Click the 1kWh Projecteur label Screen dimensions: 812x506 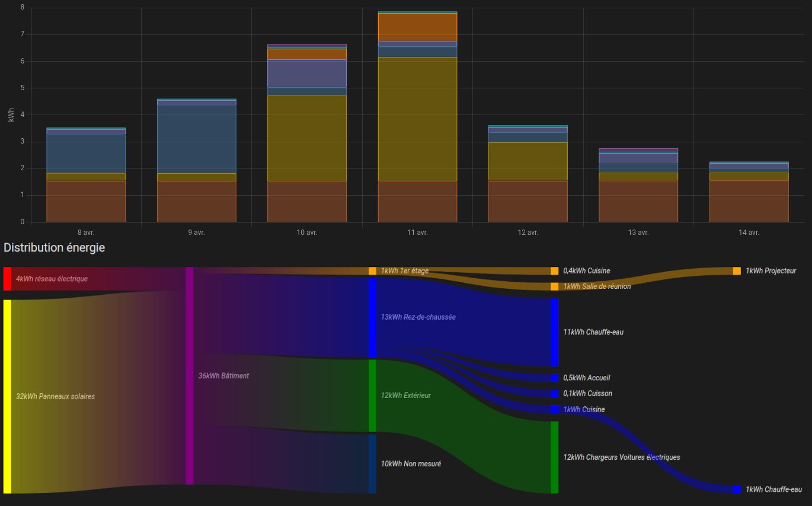pyautogui.click(x=771, y=270)
